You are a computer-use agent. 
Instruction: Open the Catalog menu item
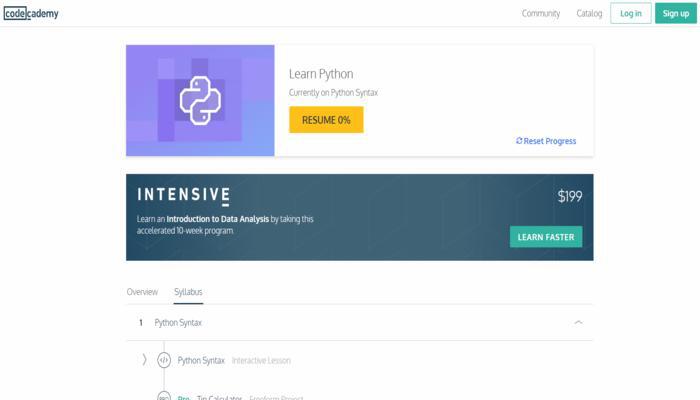589,13
